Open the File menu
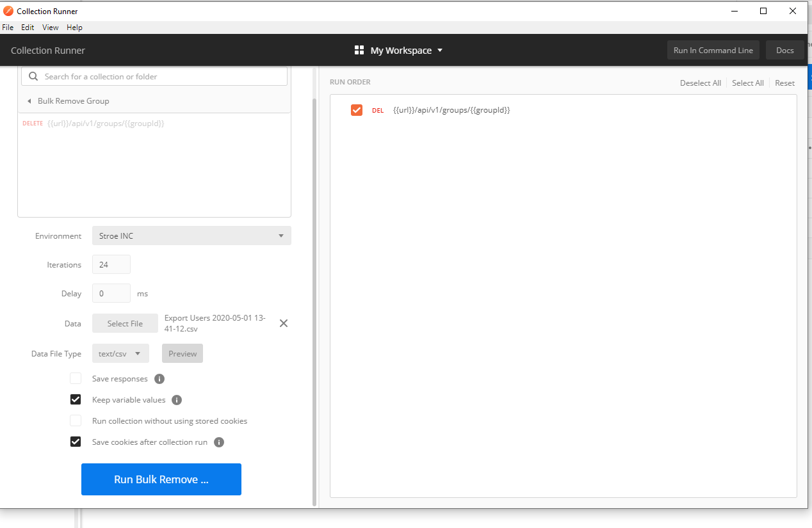 (x=8, y=28)
